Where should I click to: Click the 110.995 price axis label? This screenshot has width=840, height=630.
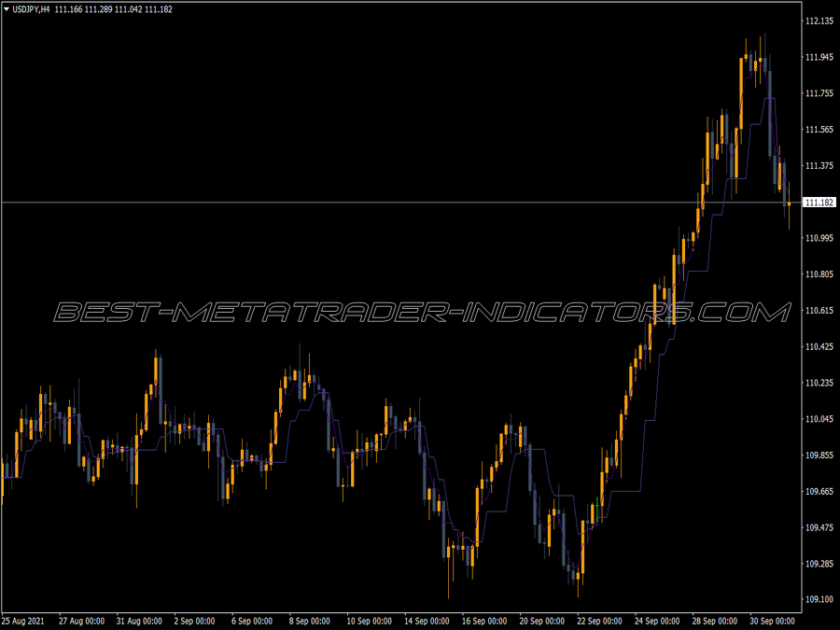click(x=819, y=238)
